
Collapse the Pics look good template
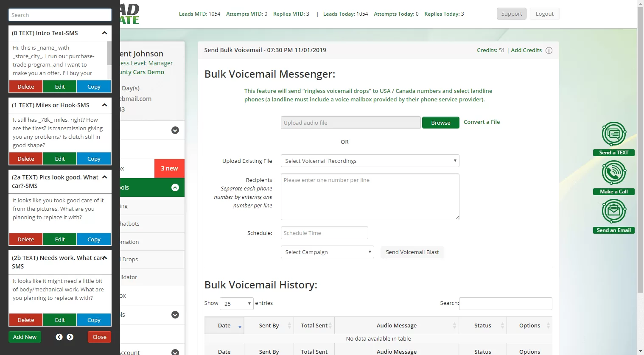coord(104,177)
